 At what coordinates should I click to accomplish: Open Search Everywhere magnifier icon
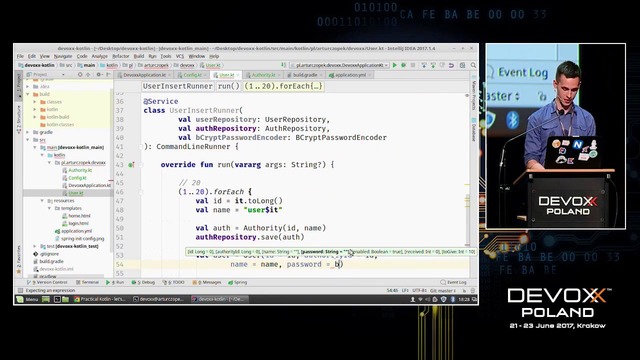click(473, 65)
